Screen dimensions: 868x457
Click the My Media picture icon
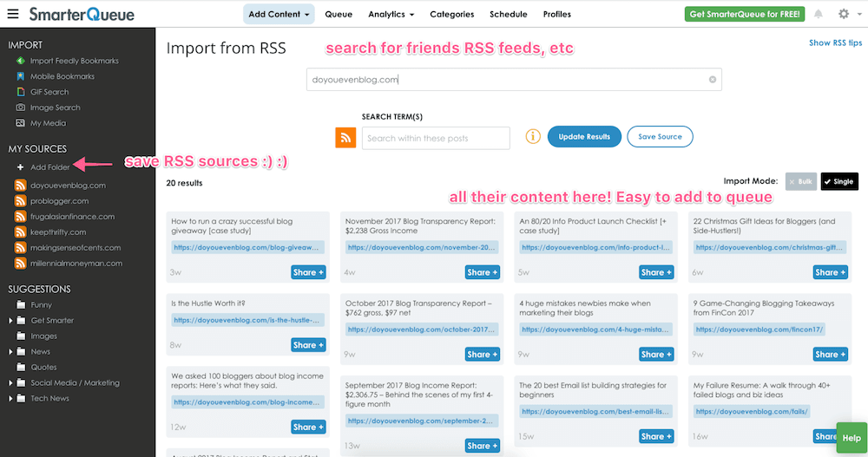[x=21, y=123]
